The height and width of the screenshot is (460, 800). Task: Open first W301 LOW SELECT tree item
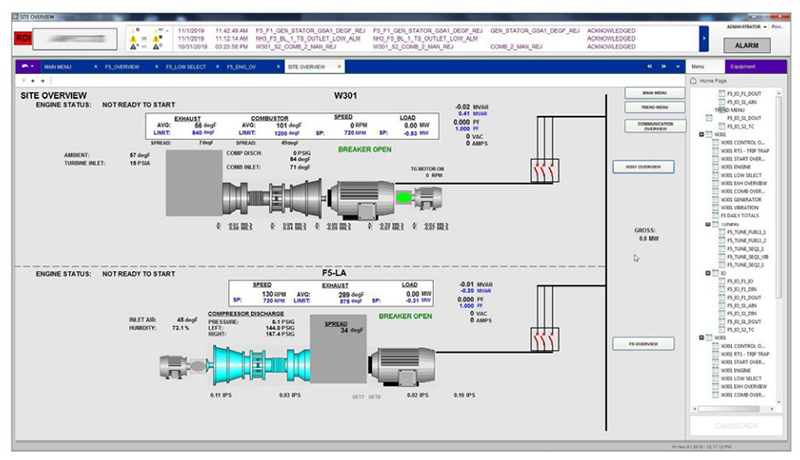point(741,175)
